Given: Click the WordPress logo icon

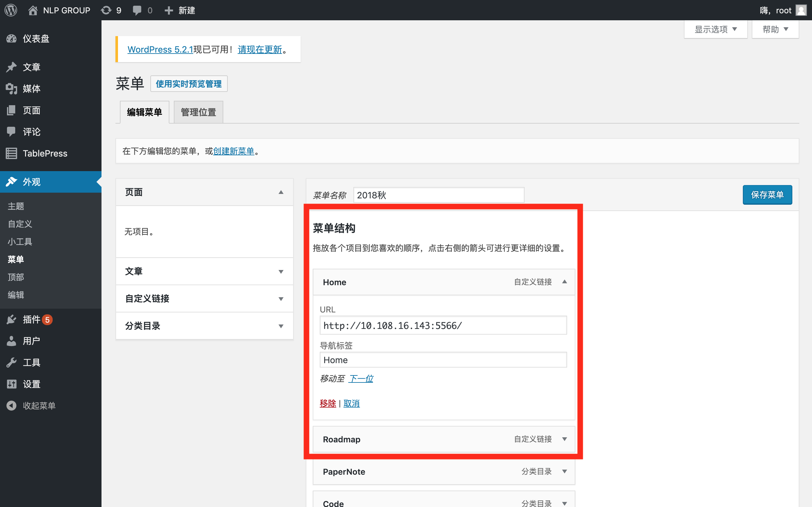Looking at the screenshot, I should click(11, 10).
